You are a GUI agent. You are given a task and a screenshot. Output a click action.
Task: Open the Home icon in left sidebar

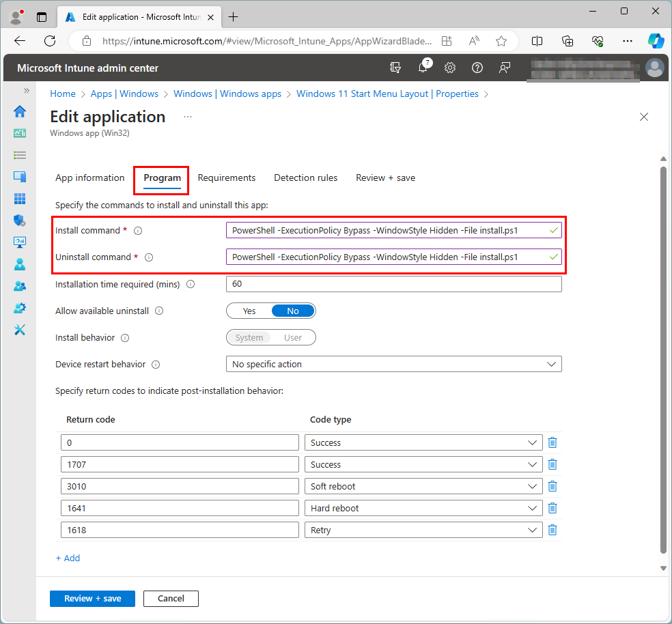pyautogui.click(x=20, y=112)
